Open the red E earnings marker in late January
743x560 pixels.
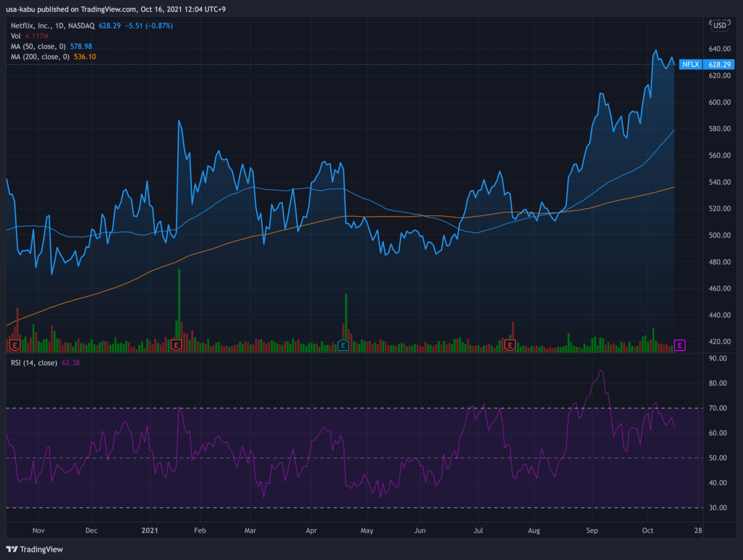[176, 345]
